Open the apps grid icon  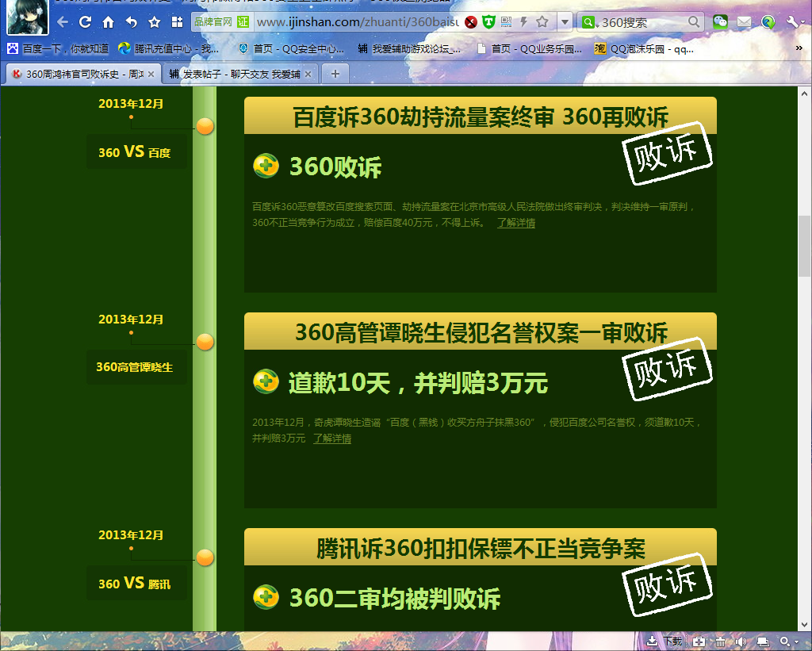[177, 21]
